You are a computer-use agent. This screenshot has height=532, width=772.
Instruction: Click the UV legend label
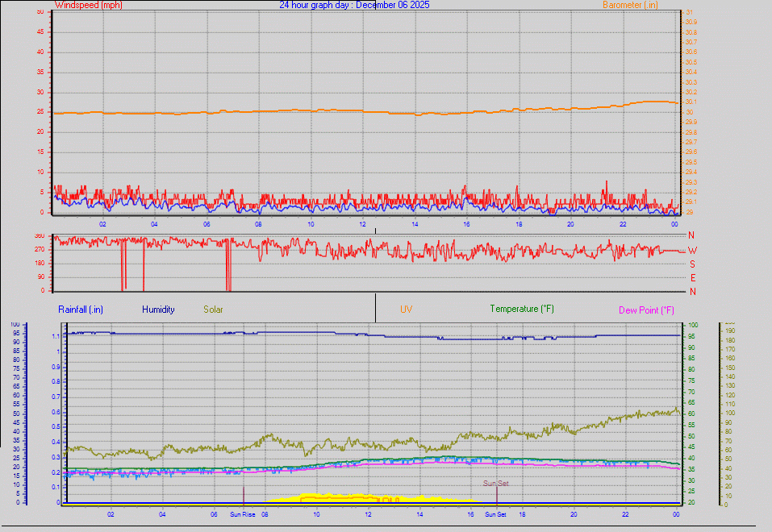407,309
